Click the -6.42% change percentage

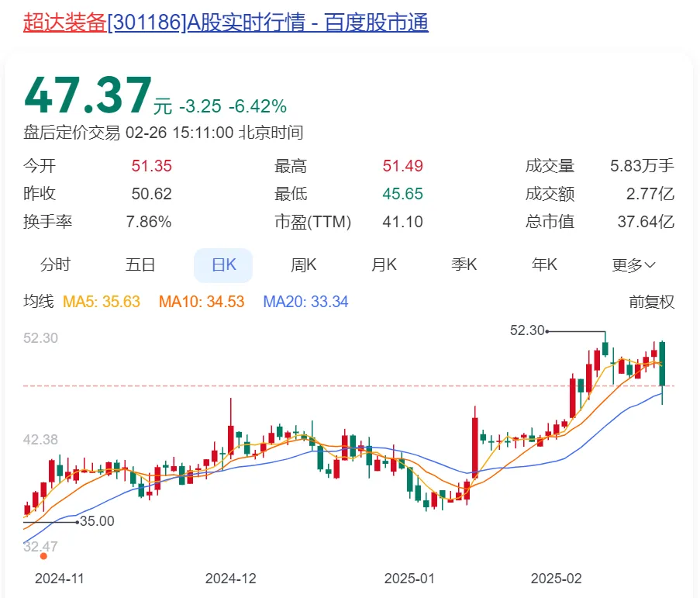[x=257, y=107]
